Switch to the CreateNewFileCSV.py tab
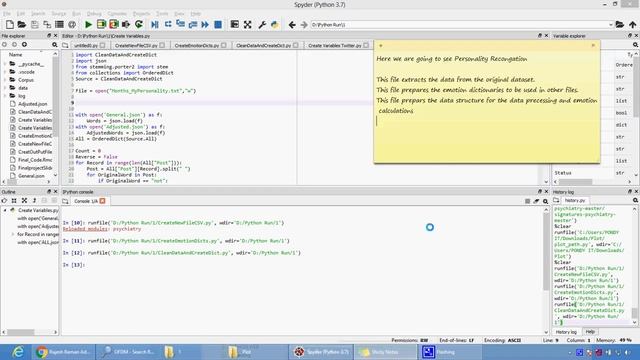The width and height of the screenshot is (640, 360). click(136, 45)
